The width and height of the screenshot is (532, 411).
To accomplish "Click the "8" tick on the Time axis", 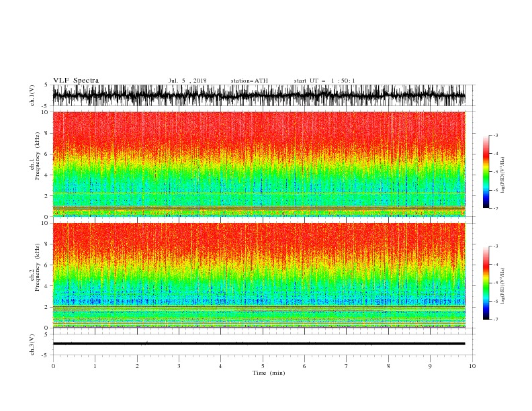I will (x=388, y=366).
